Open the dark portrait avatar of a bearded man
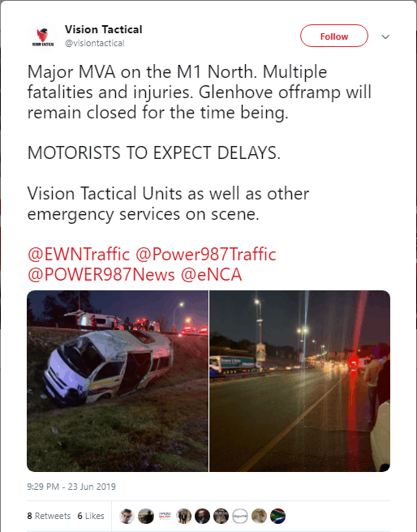 click(x=202, y=516)
